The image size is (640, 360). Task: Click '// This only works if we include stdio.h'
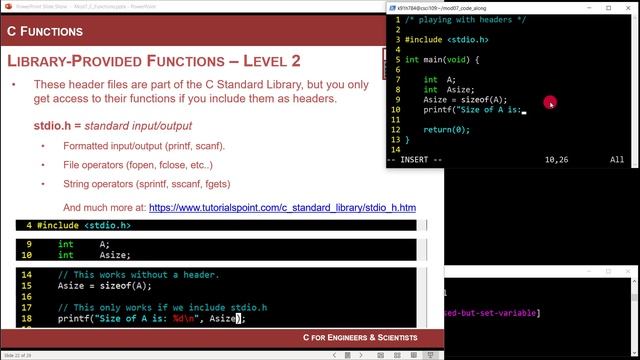click(x=162, y=307)
